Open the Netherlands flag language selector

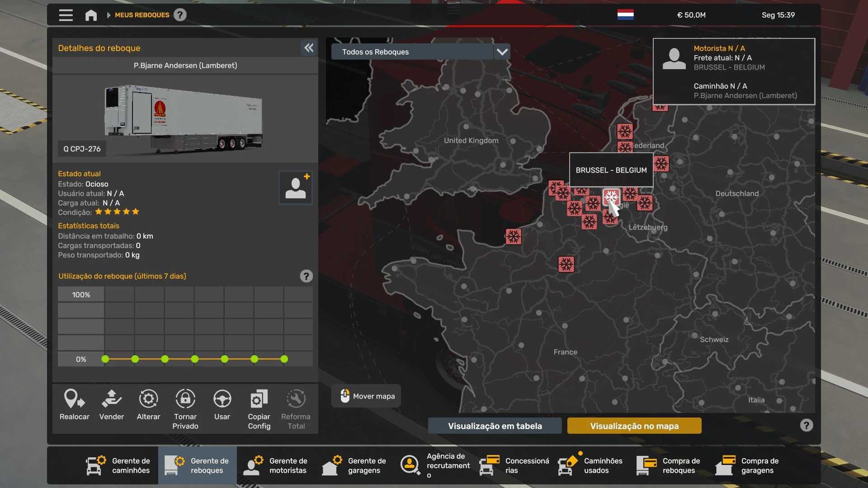[x=625, y=15]
